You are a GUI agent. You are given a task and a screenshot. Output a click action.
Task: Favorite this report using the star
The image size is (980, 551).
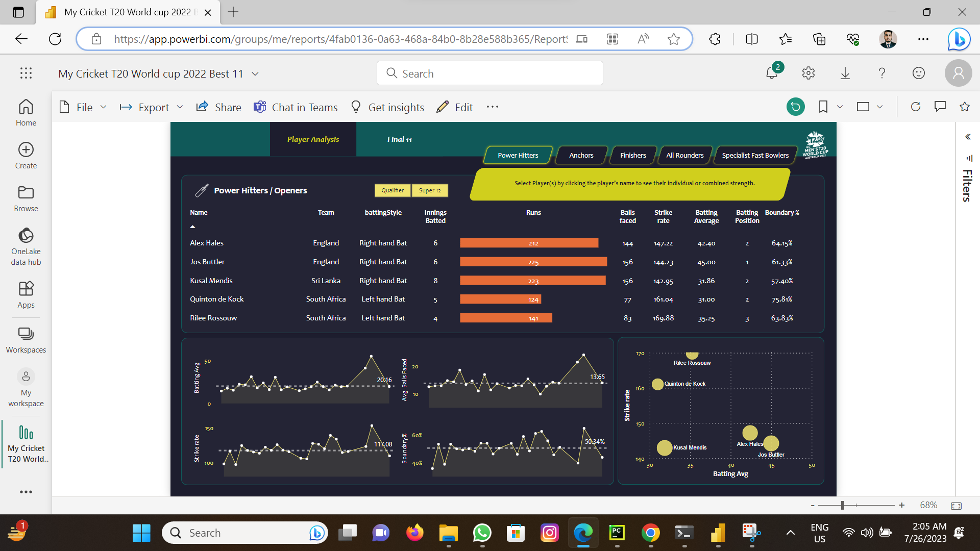point(964,107)
